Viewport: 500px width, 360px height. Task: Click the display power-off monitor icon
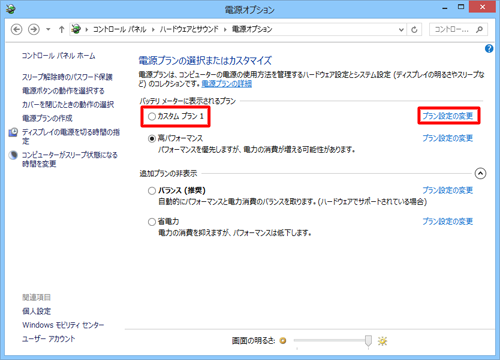[13, 132]
